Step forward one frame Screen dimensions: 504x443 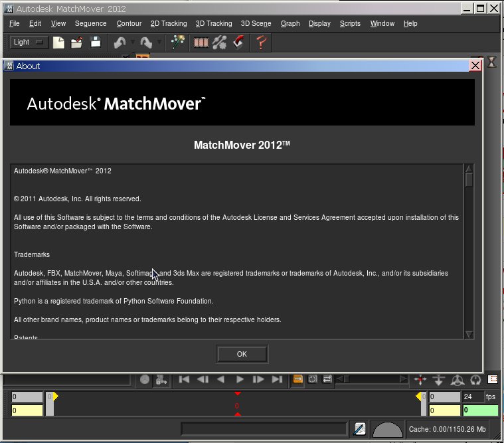click(x=258, y=380)
